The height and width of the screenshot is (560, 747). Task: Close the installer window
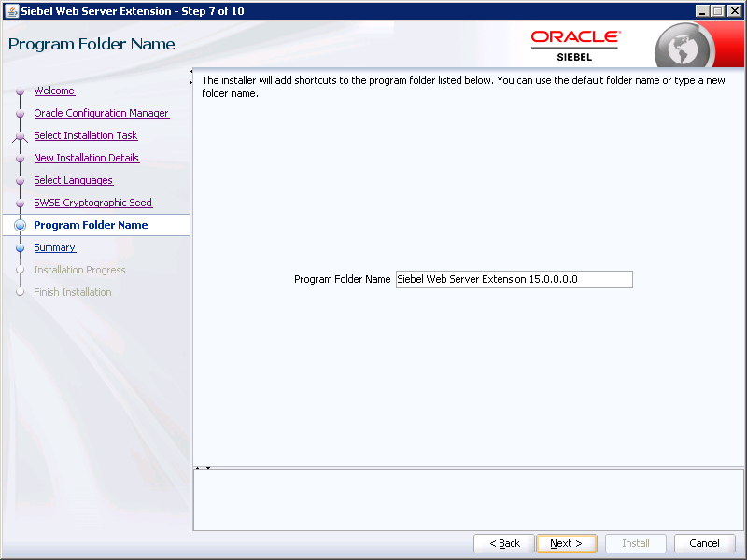[x=734, y=11]
